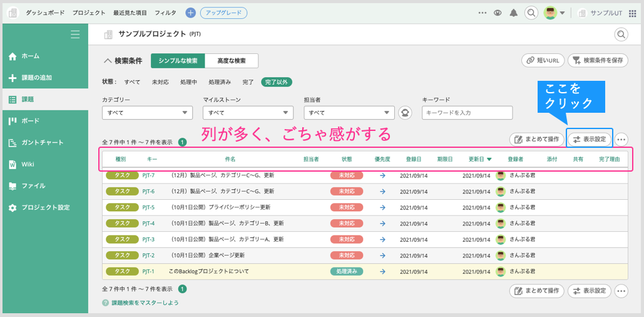The width and height of the screenshot is (644, 317).
Task: Open the ガントチャート sidebar item
Action: 43,142
